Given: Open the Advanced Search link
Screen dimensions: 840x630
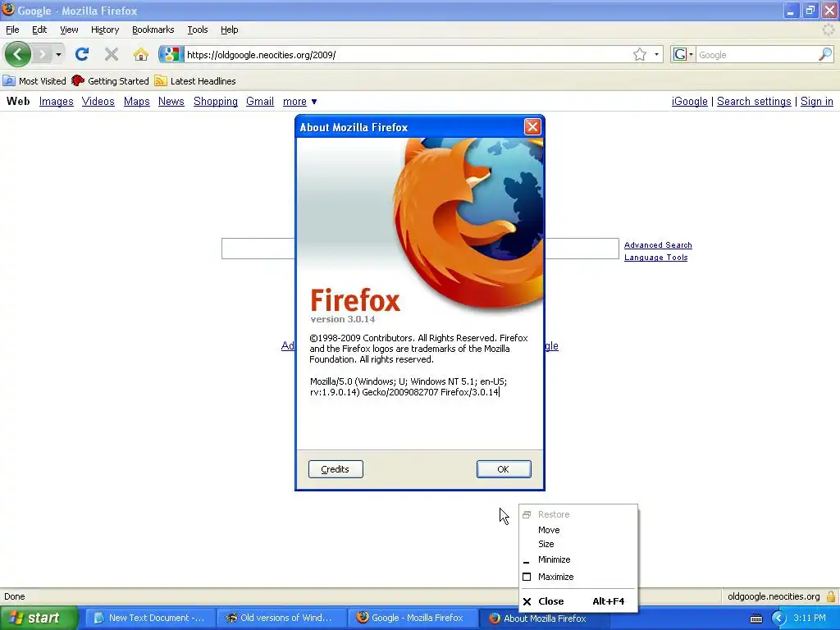Looking at the screenshot, I should click(x=658, y=244).
